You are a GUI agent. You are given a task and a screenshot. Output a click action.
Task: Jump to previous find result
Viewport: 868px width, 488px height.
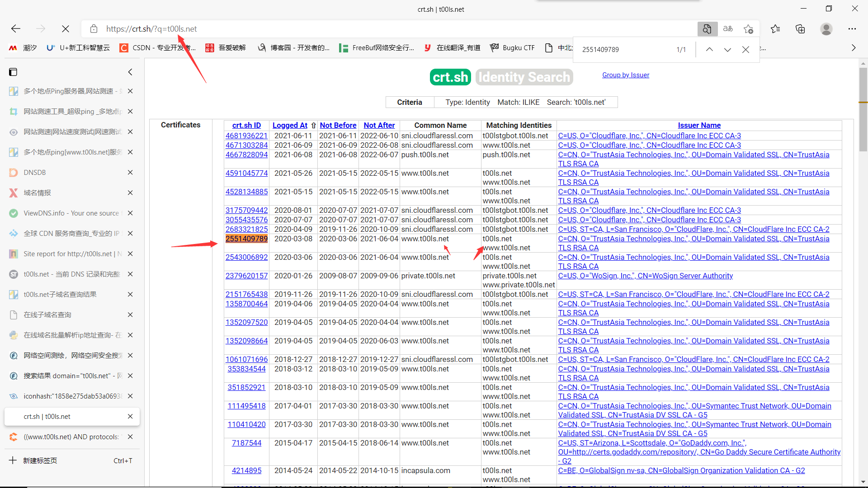(x=709, y=50)
